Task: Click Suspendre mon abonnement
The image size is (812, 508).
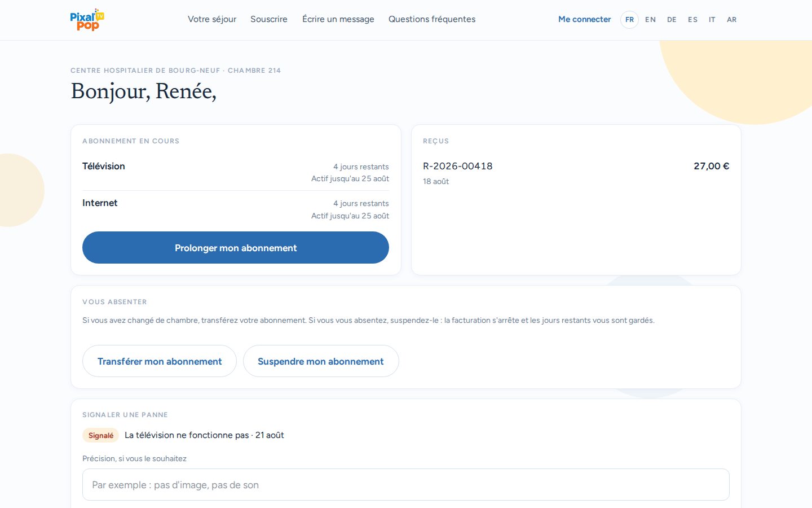Action: pos(321,361)
